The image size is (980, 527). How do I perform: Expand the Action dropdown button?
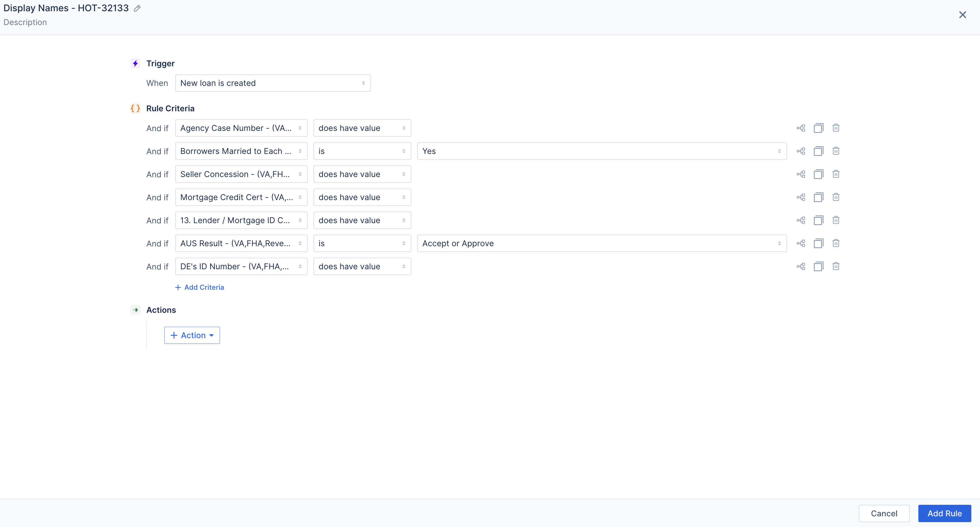pyautogui.click(x=192, y=336)
